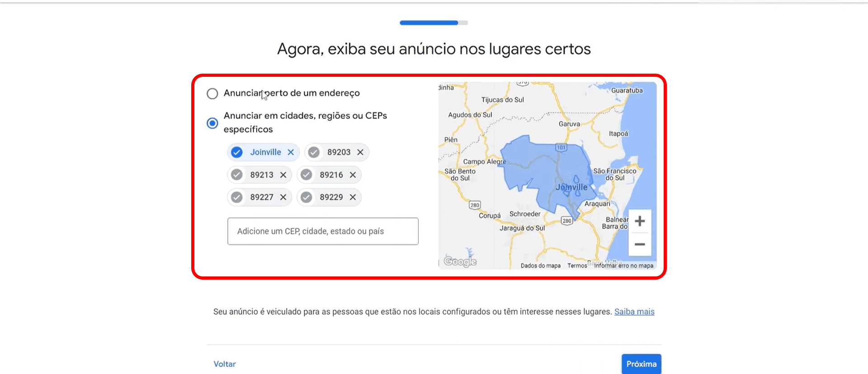Remove the Joinville location chip
The height and width of the screenshot is (374, 868).
pos(291,152)
